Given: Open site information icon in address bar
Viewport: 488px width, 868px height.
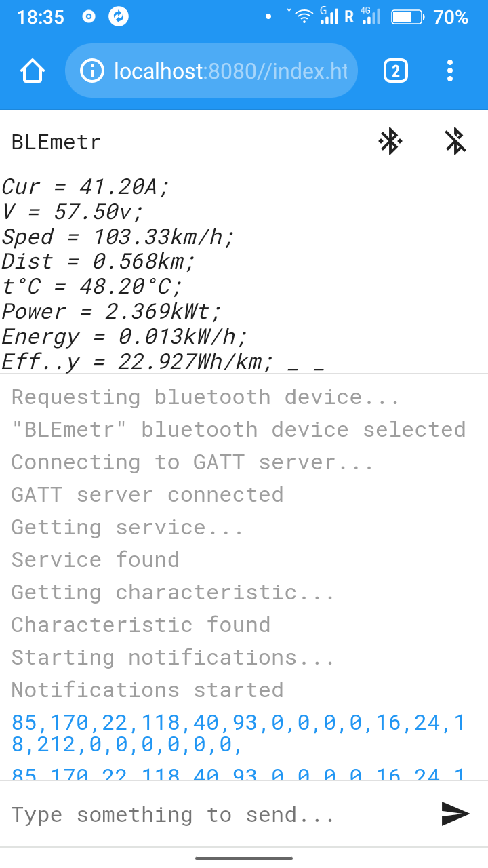Looking at the screenshot, I should pyautogui.click(x=92, y=71).
